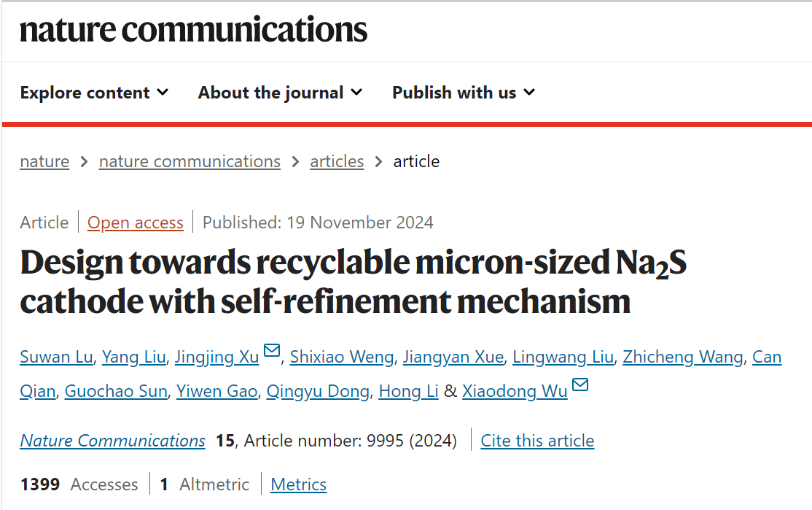Image resolution: width=812 pixels, height=510 pixels.
Task: Open the Nature Communications journal link
Action: [113, 441]
